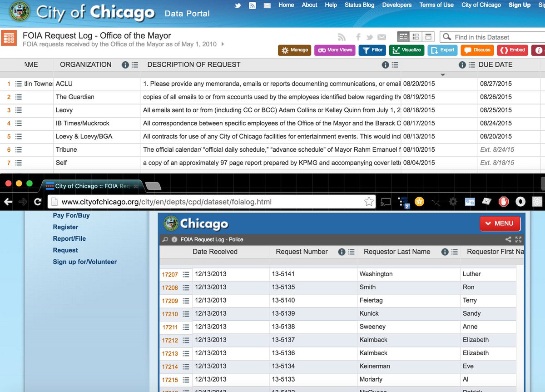Open About in the top navigation

309,5
